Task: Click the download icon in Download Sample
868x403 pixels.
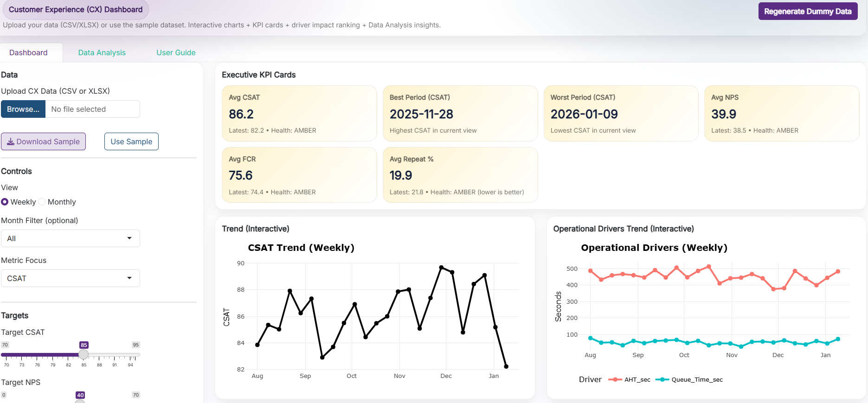Action: (10, 142)
